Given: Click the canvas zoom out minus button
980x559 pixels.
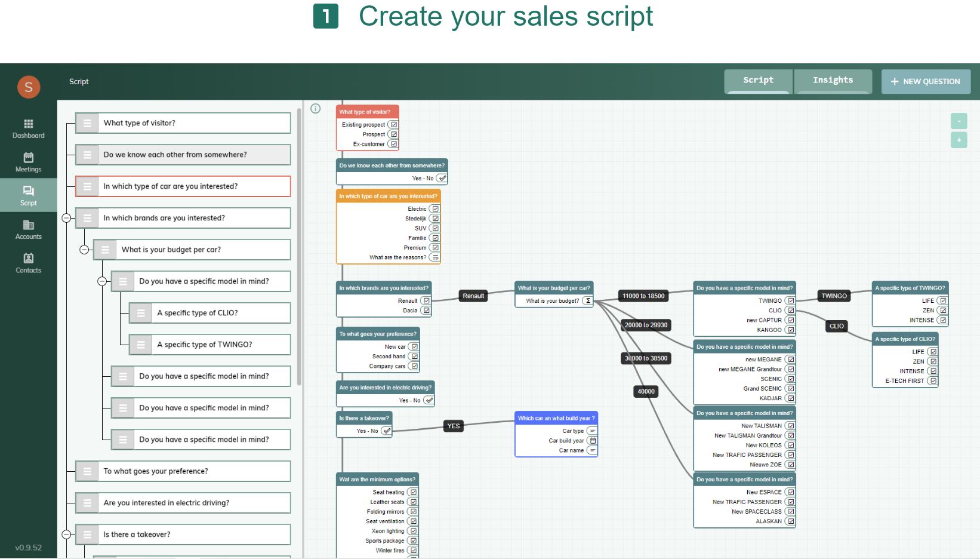Looking at the screenshot, I should pos(959,121).
